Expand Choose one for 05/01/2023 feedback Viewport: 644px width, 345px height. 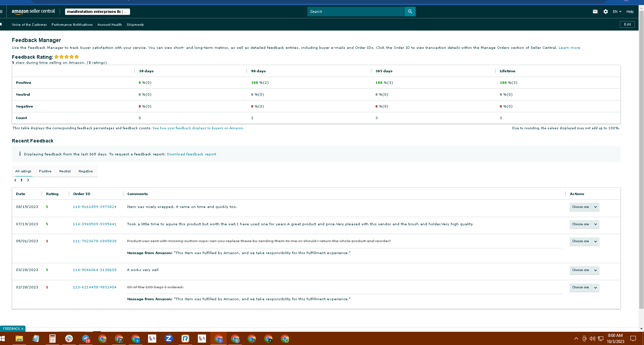(584, 241)
